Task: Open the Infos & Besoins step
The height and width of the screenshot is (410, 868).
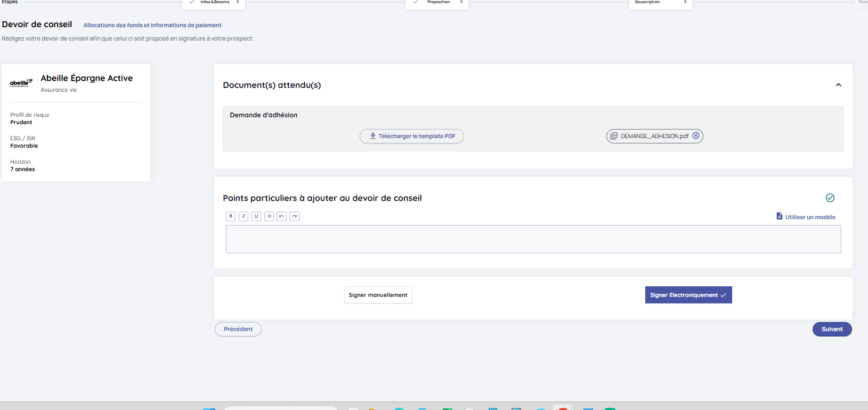Action: coord(214,3)
